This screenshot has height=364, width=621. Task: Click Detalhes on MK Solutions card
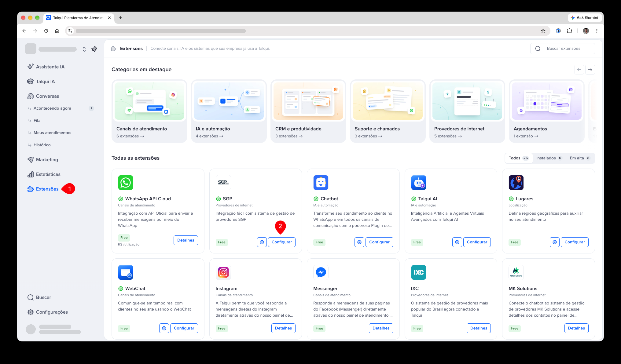[576, 328]
